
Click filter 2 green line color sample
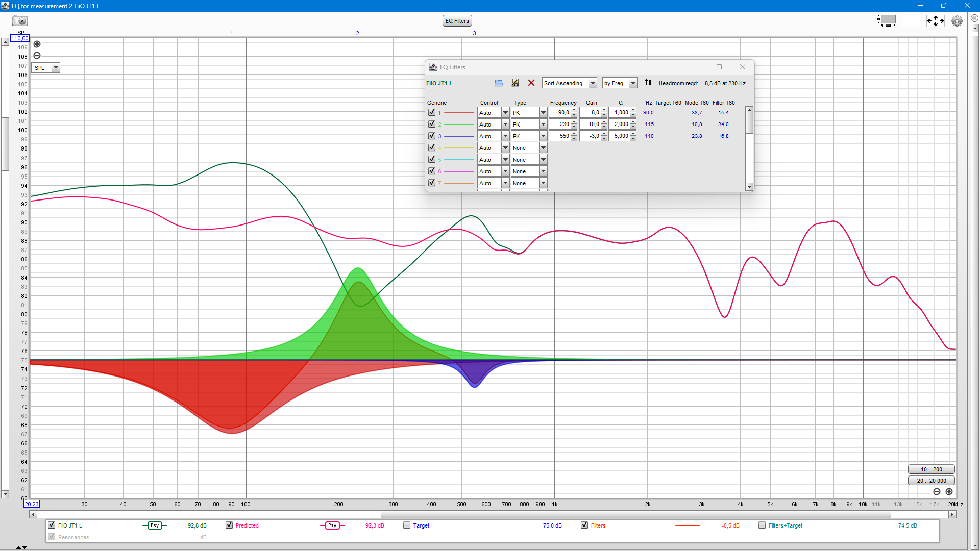pos(459,124)
